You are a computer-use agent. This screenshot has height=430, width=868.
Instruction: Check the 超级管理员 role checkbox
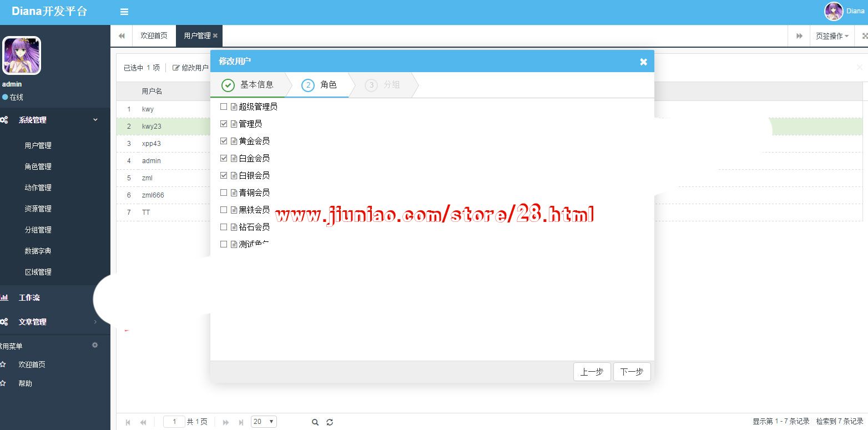click(x=224, y=107)
